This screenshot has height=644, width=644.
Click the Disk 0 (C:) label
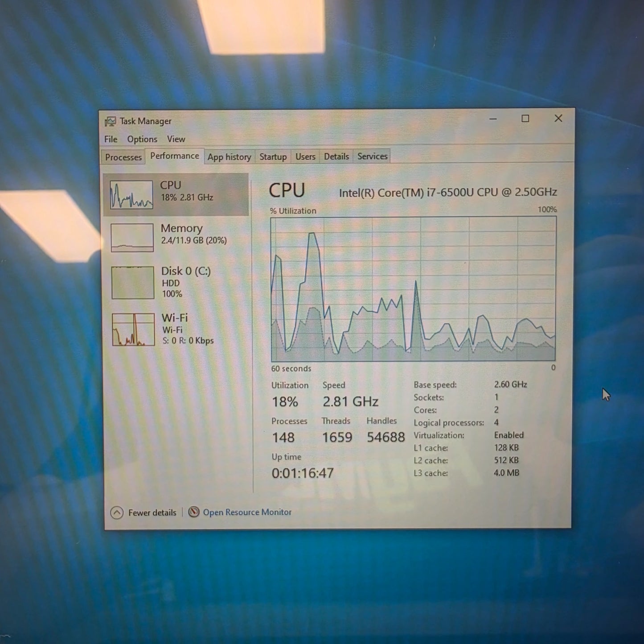pyautogui.click(x=186, y=271)
